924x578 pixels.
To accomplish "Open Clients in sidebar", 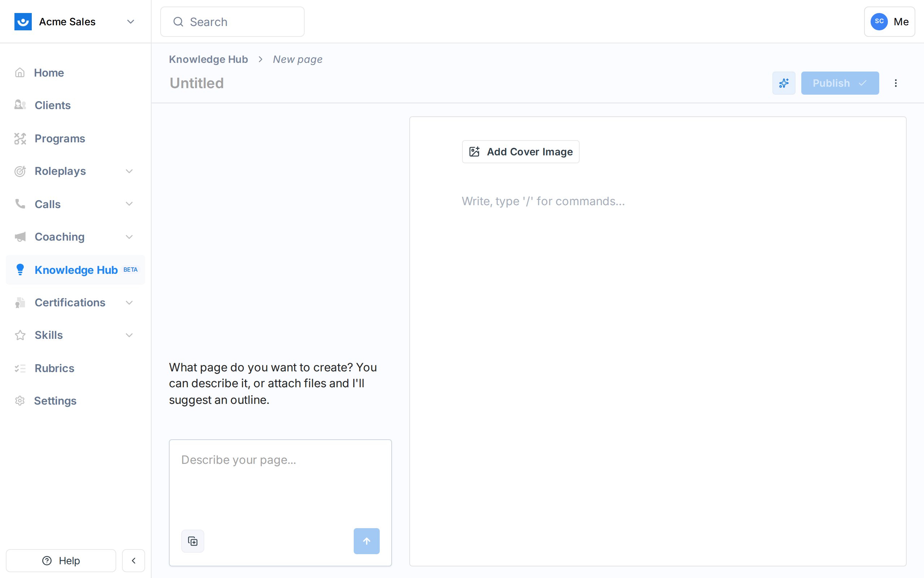I will (x=75, y=105).
